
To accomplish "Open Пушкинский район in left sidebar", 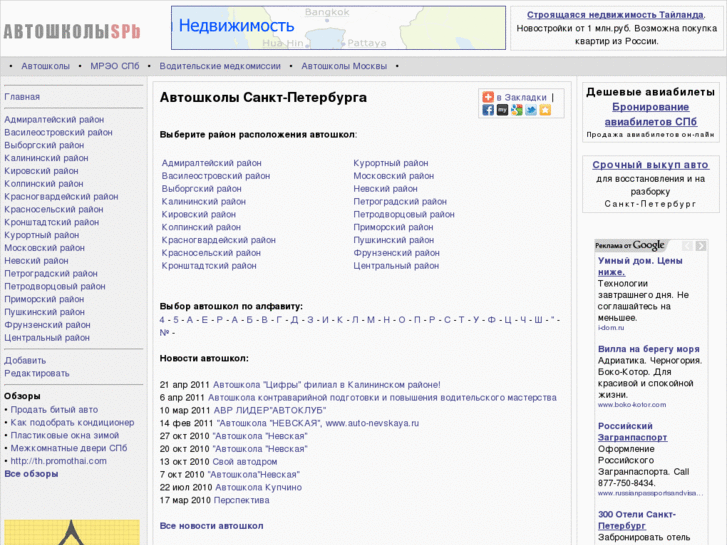I will click(45, 312).
